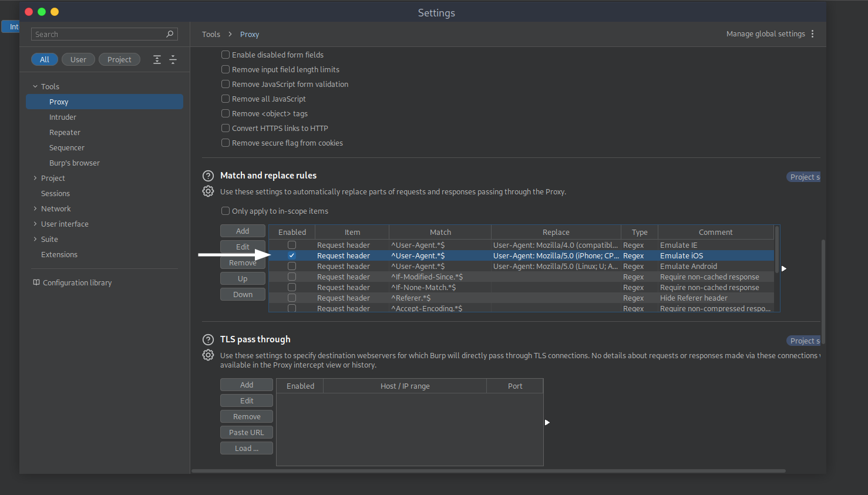Select the User filter tab

coord(78,59)
